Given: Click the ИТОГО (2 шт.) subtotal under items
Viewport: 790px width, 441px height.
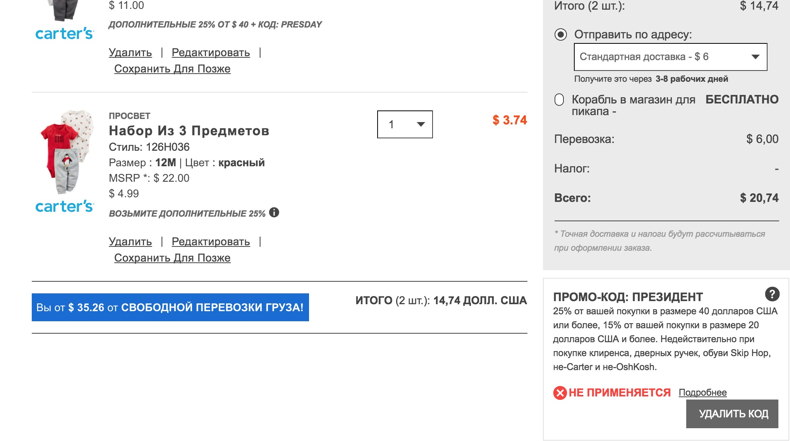Looking at the screenshot, I should tap(441, 300).
